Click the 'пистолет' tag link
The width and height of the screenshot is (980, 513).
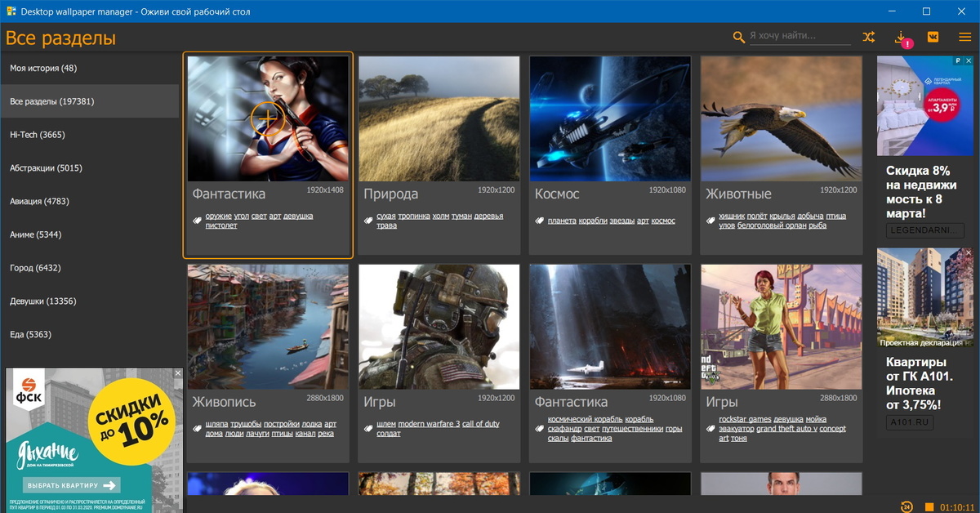coord(221,225)
